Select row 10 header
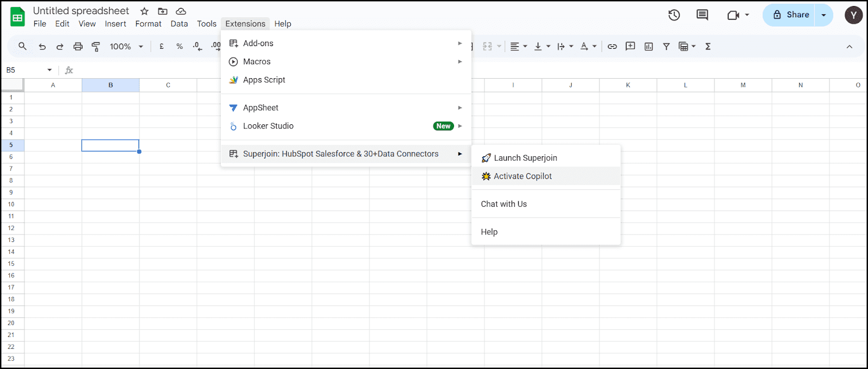 pyautogui.click(x=11, y=205)
